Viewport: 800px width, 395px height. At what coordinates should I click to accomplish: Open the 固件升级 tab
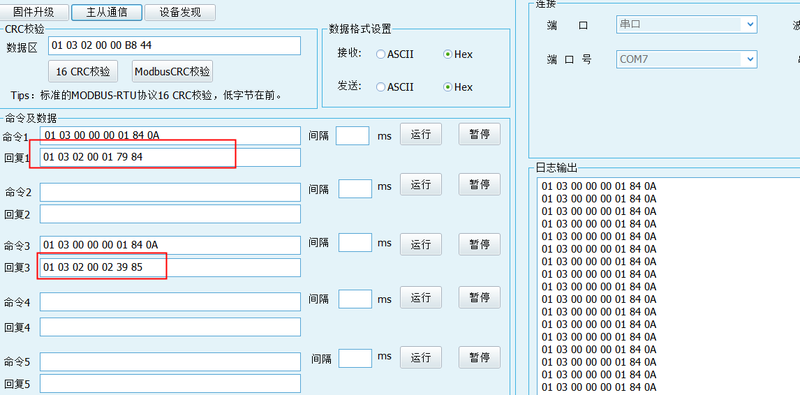34,12
